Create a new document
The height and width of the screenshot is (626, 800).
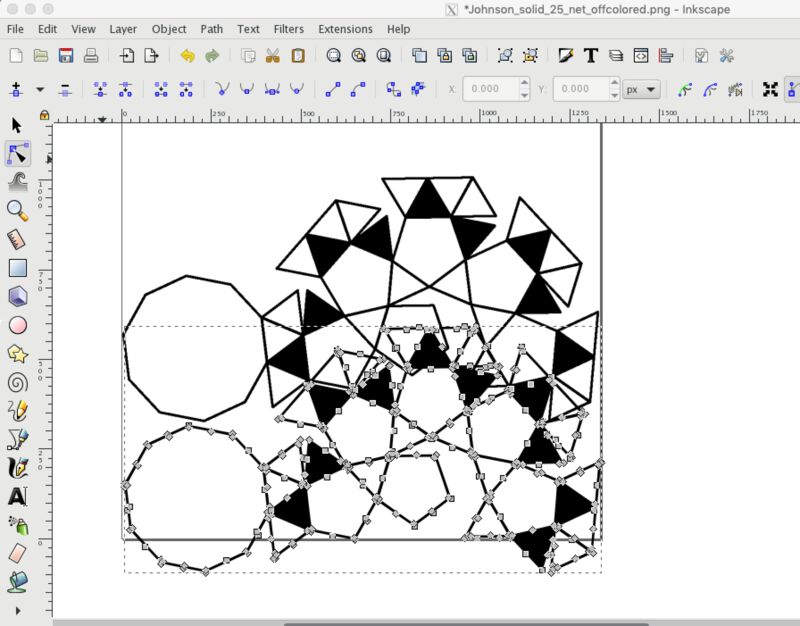point(16,56)
